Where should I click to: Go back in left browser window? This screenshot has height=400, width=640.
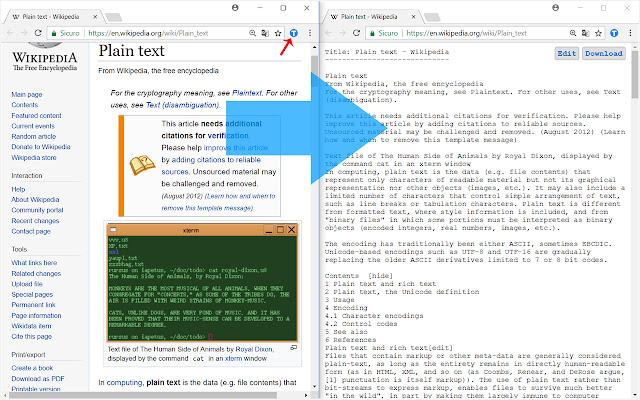coord(10,33)
